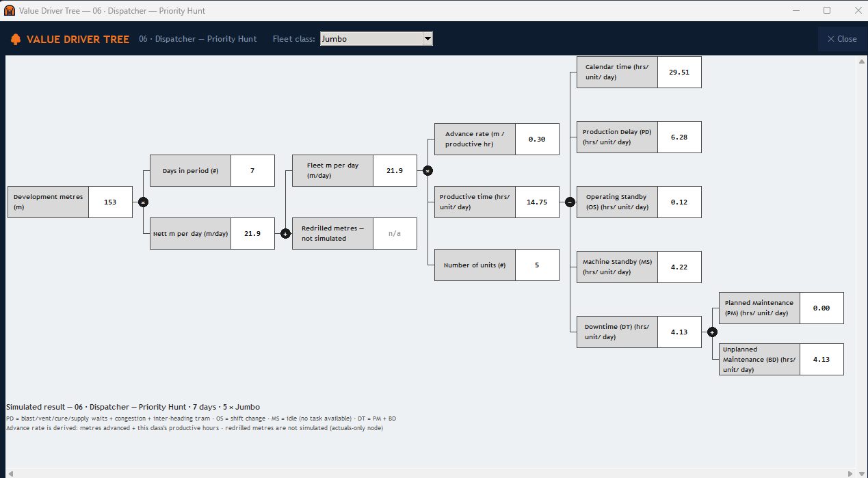868x478 pixels.
Task: Click the vertical scrollbar up arrow
Action: point(861,62)
